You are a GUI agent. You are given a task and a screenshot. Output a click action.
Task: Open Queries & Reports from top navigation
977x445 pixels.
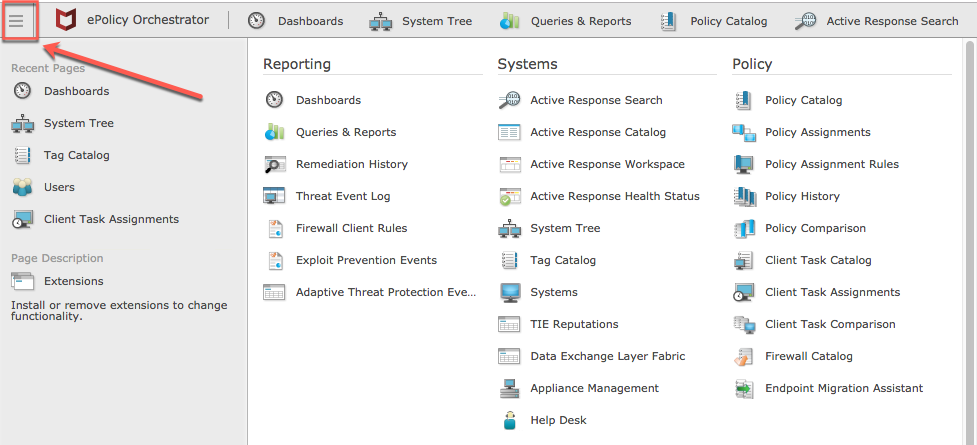581,21
